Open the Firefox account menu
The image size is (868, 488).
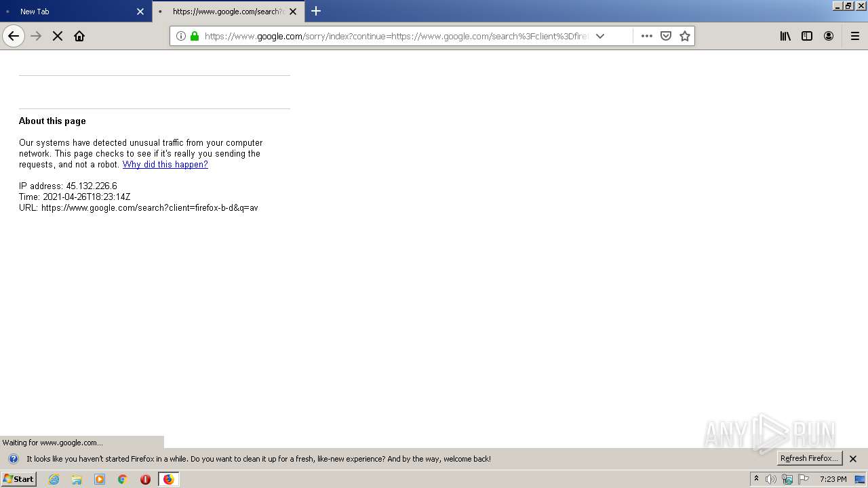pyautogui.click(x=829, y=36)
